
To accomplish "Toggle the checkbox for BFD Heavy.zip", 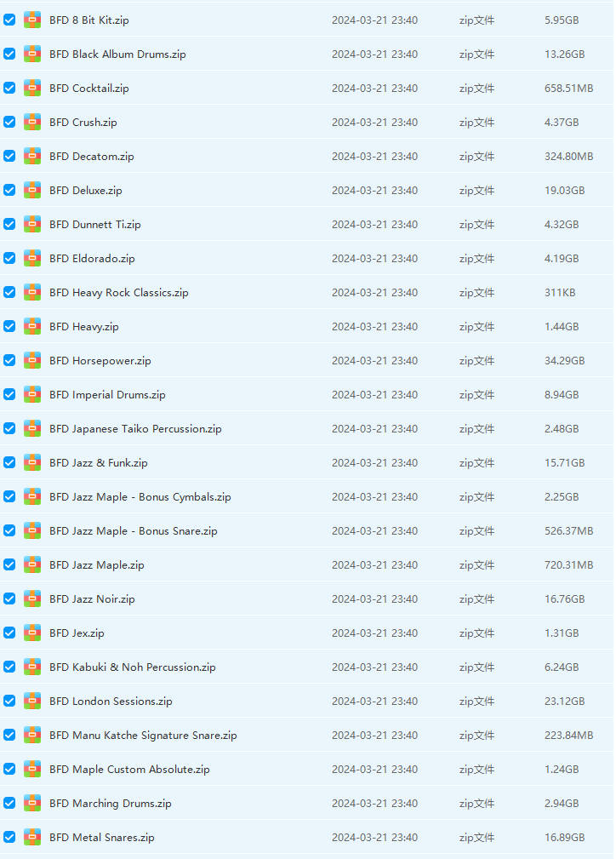I will pos(9,326).
